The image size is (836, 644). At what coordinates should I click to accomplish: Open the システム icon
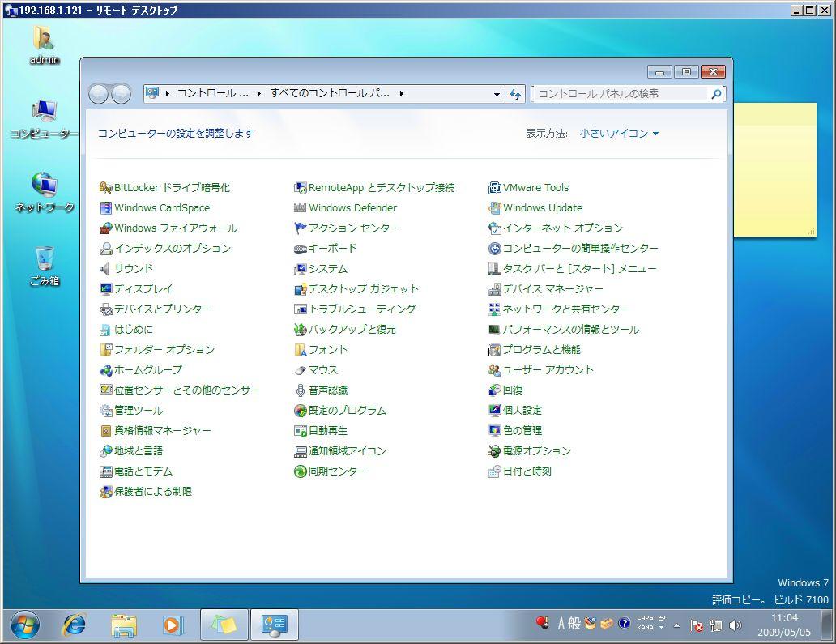tap(301, 269)
